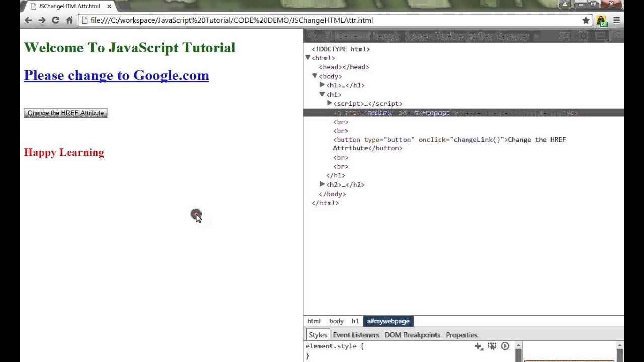
Task: Click the element.style rule block
Action: [x=334, y=351]
